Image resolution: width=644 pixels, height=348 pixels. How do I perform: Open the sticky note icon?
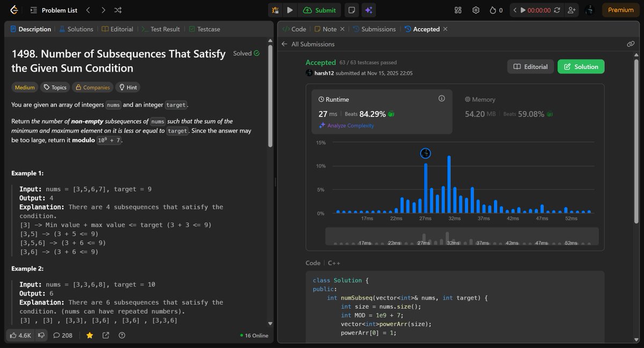[352, 10]
